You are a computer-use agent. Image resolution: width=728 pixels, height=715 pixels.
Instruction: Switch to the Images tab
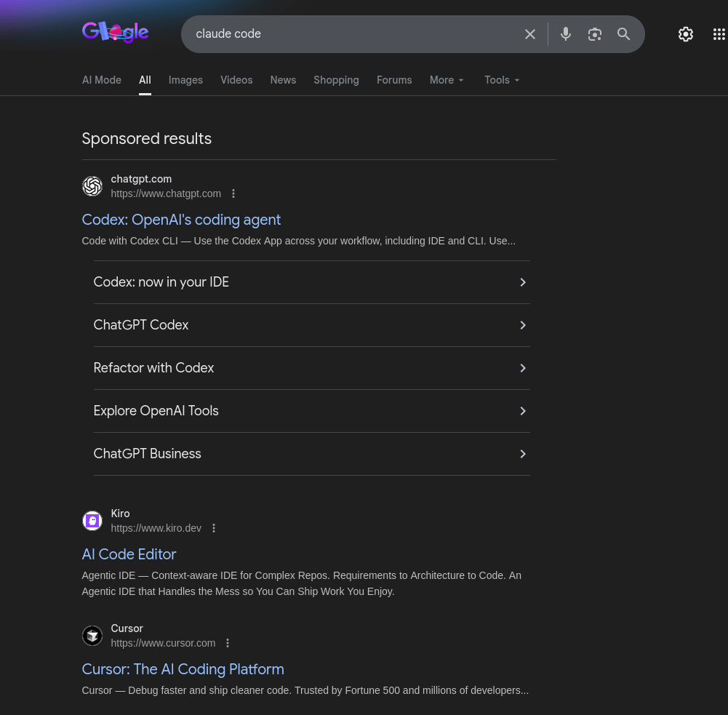tap(185, 80)
